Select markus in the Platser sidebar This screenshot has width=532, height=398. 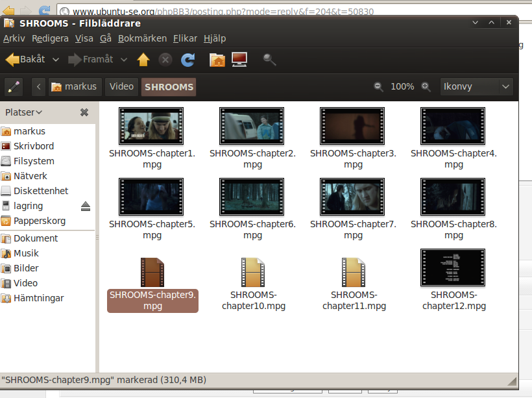point(47,131)
